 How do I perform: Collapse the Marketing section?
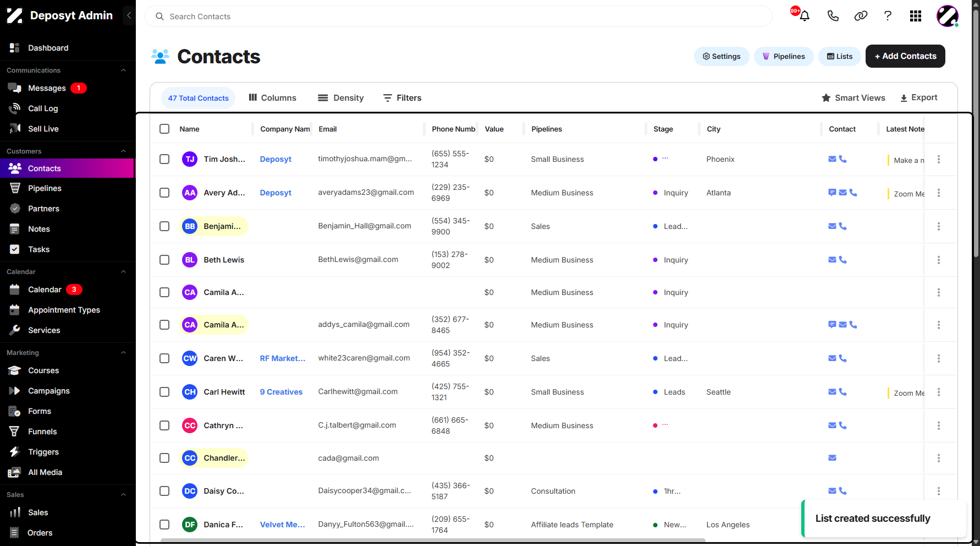click(x=124, y=352)
